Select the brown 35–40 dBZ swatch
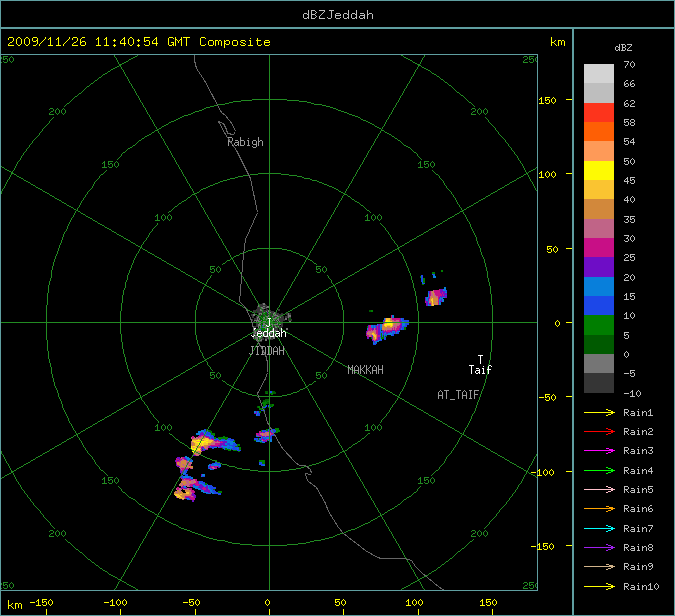Screen dimensions: 675x616 coord(599,209)
